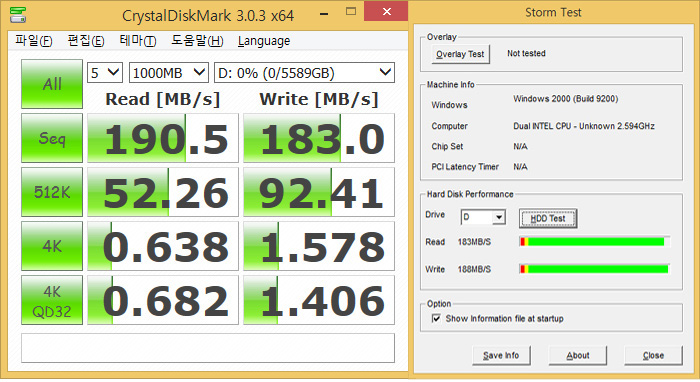Open the Language menu
Screen dimensions: 700x382
coord(264,41)
